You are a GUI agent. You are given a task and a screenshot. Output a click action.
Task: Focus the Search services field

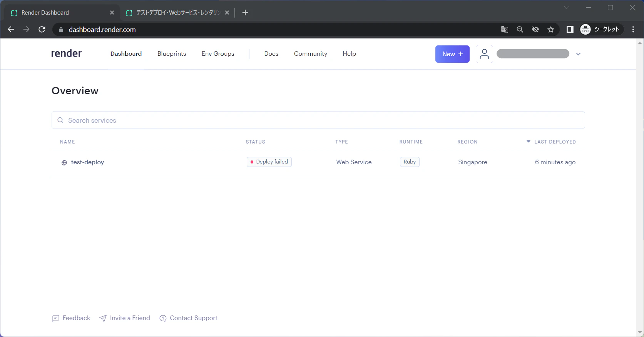[x=318, y=120]
